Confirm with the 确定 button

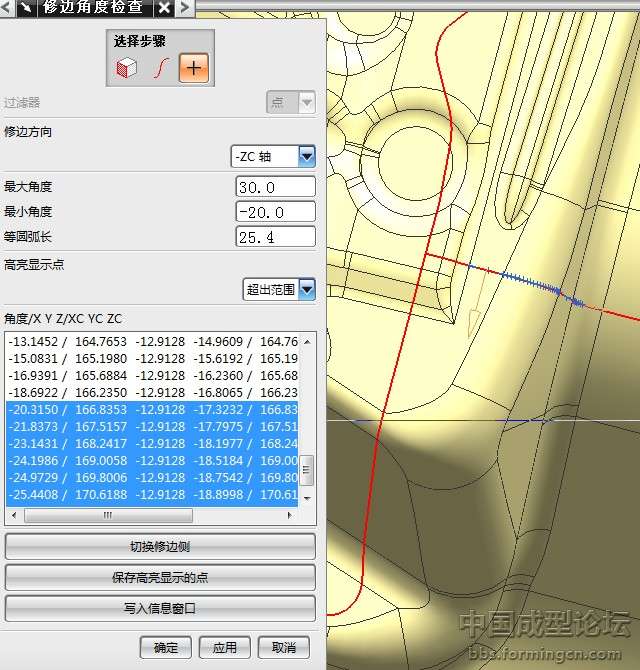click(x=166, y=648)
